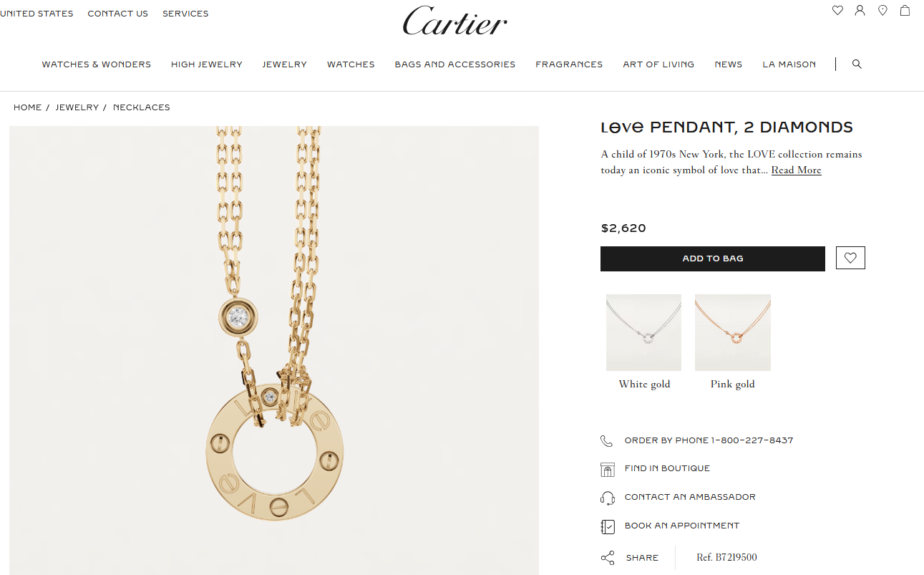Go to the Necklaces breadcrumb link
The height and width of the screenshot is (575, 924).
142,107
